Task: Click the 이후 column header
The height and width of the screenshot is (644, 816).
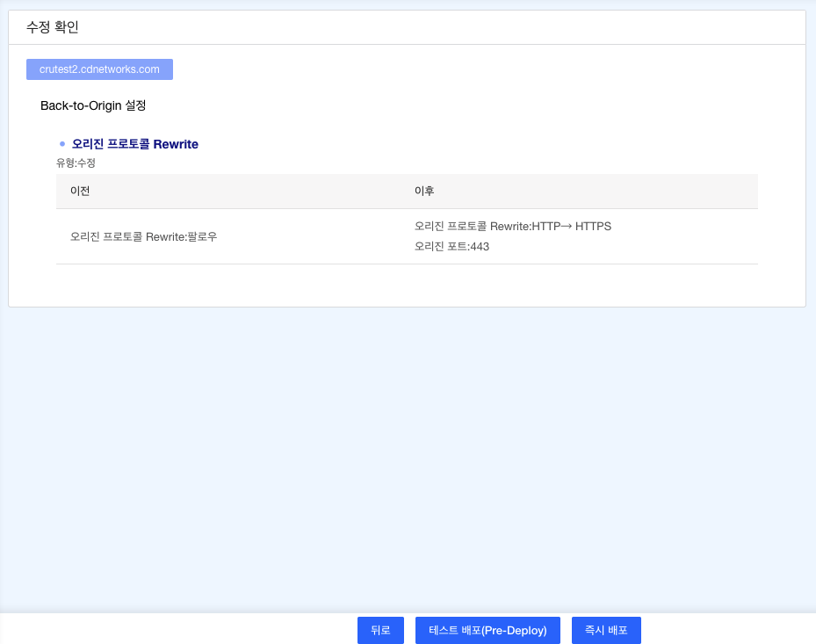Action: coord(422,191)
